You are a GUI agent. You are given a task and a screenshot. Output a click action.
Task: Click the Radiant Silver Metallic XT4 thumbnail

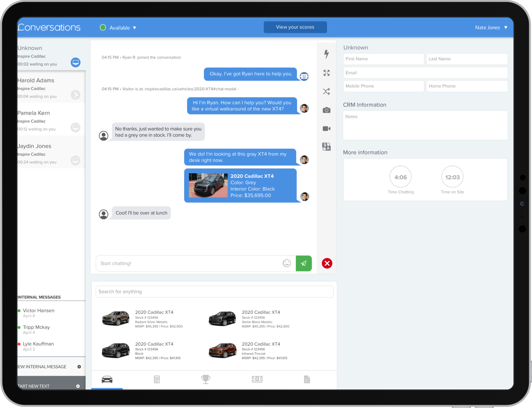click(x=116, y=318)
